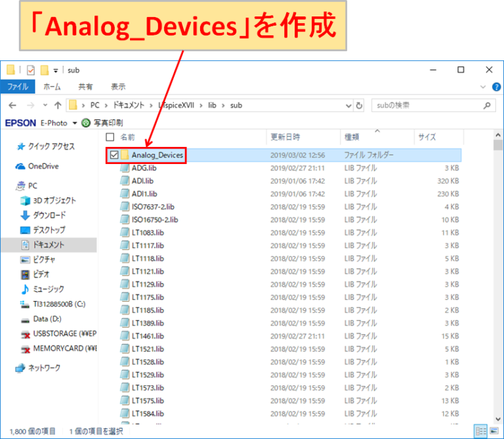This screenshot has height=439, width=504.
Task: Click the ADG.lib file icon
Action: [125, 169]
